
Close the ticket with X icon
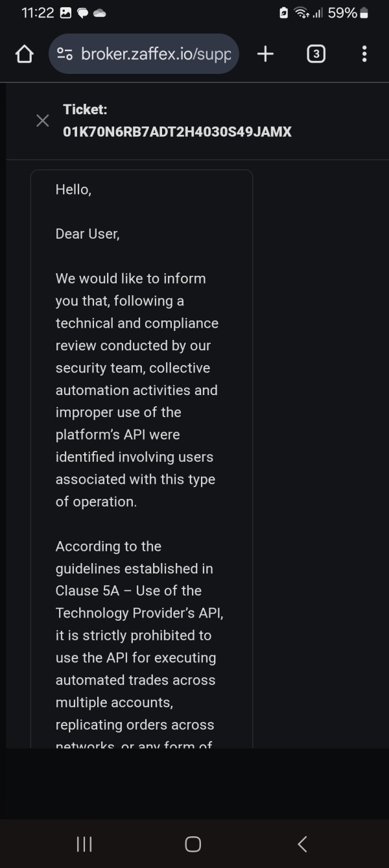coord(43,121)
